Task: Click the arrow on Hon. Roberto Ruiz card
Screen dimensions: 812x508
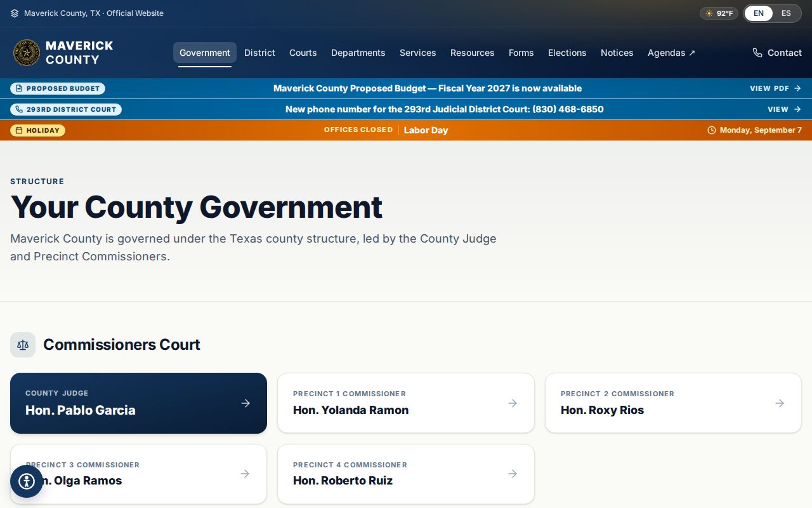Action: pos(513,474)
